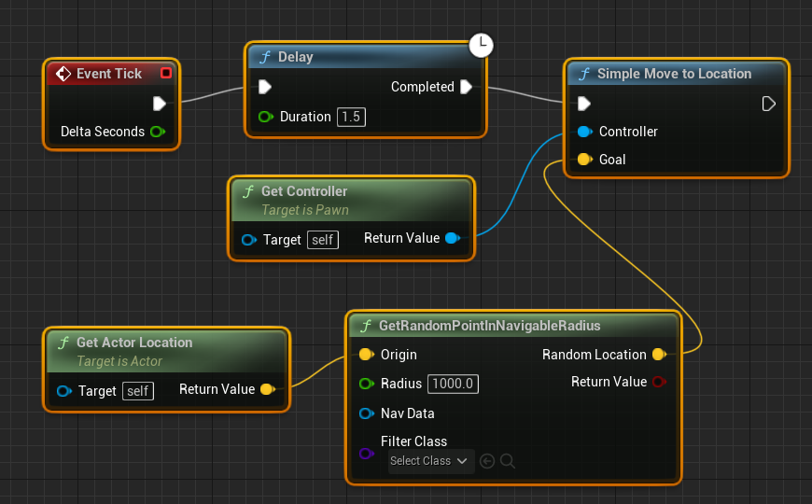Click the Filter Class browse magnifier icon
The width and height of the screenshot is (812, 504).
point(508,460)
